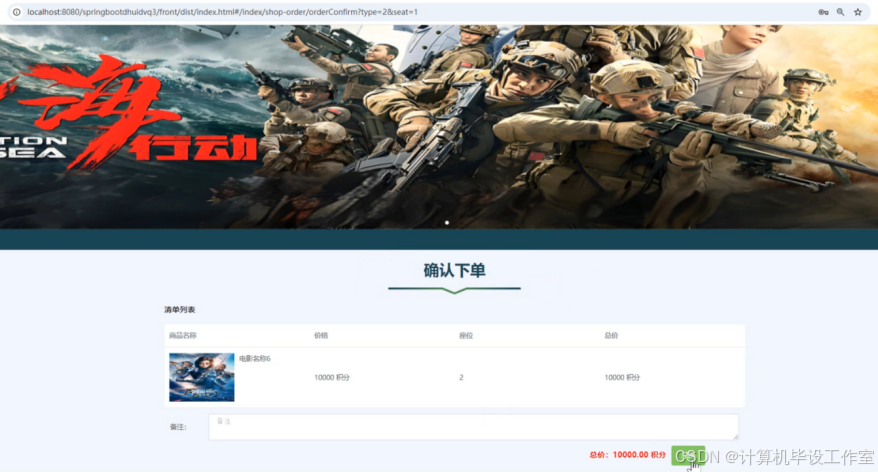Click the 清单列表 section label
This screenshot has height=472, width=878.
(x=180, y=310)
